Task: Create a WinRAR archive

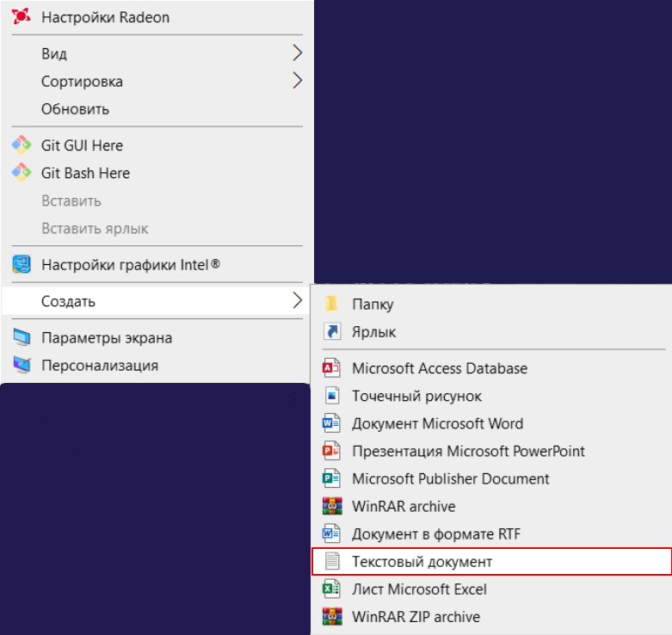Action: tap(491, 506)
